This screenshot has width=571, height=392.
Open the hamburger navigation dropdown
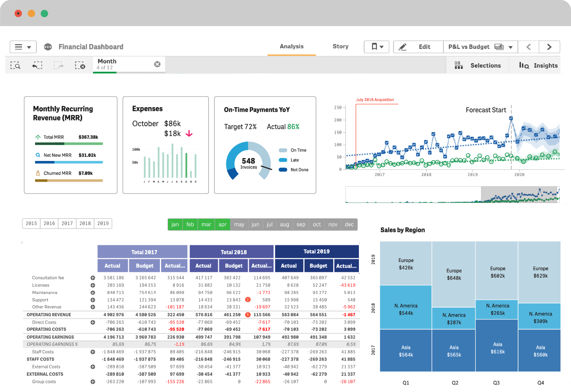(23, 46)
